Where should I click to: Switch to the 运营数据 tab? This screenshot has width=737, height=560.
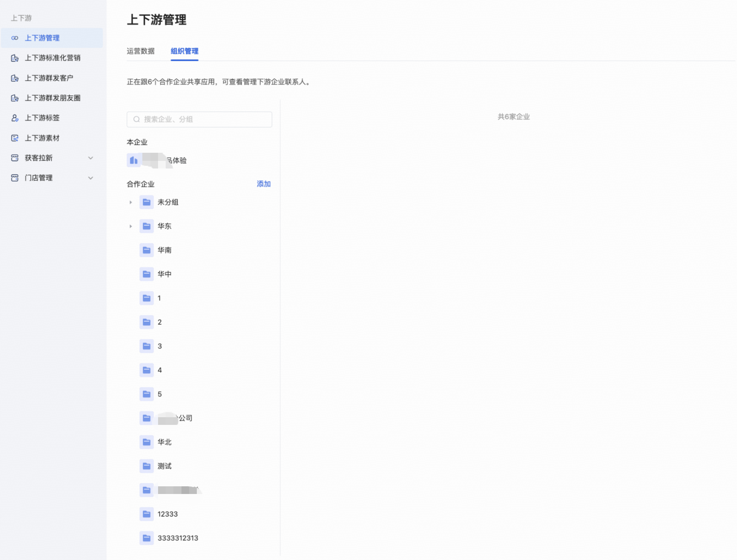coord(140,51)
